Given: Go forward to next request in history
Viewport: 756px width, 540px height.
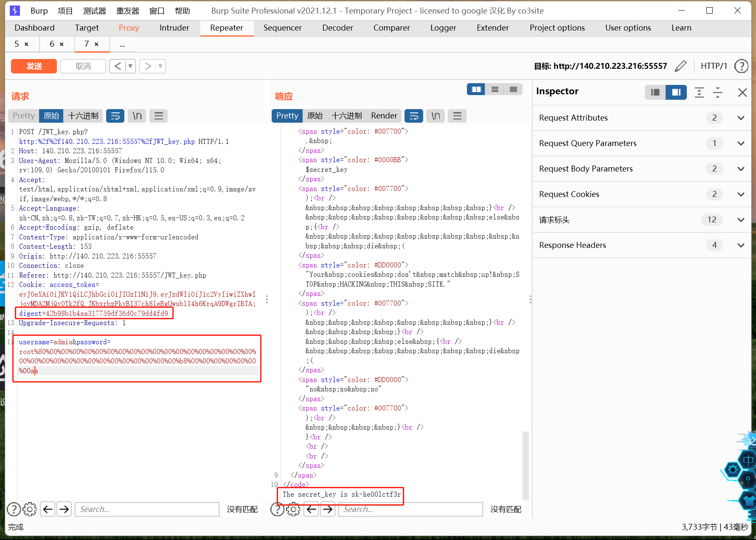Looking at the screenshot, I should pyautogui.click(x=148, y=66).
